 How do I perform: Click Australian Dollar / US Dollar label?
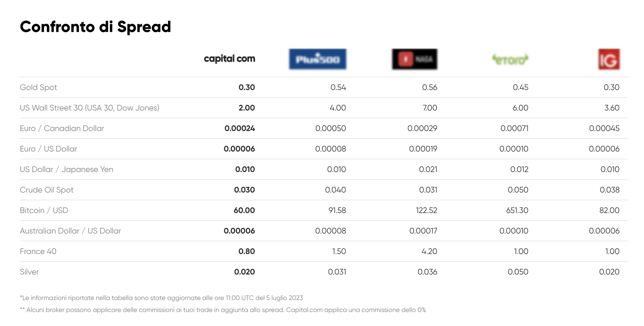coord(70,231)
